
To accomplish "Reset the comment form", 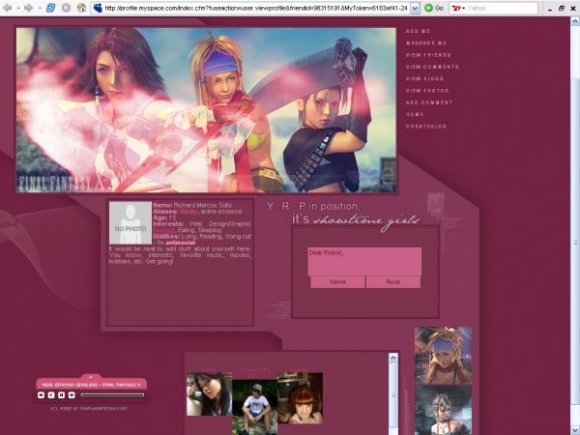I will pyautogui.click(x=393, y=282).
